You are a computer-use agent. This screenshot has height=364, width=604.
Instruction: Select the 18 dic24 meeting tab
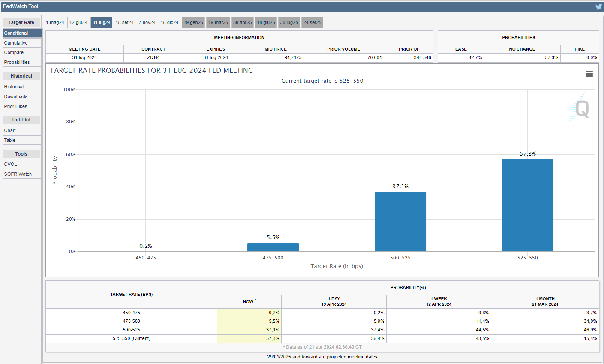[169, 22]
